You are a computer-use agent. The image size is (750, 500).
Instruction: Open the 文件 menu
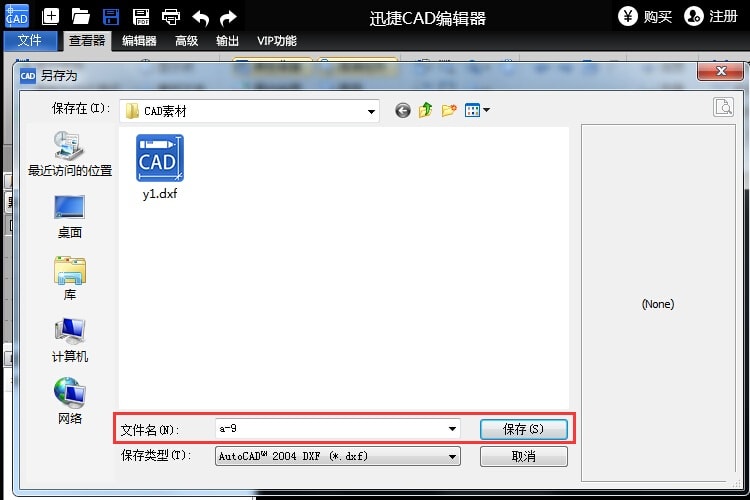[30, 41]
